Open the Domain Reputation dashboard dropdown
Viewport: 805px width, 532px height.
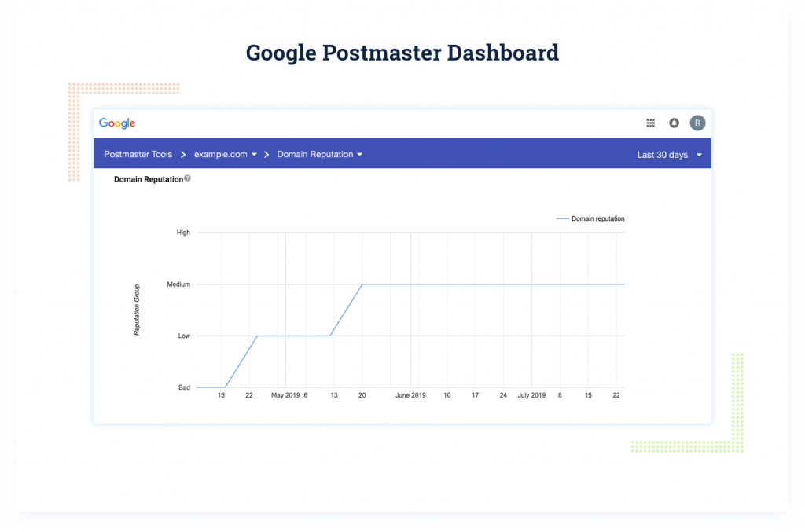pyautogui.click(x=359, y=155)
